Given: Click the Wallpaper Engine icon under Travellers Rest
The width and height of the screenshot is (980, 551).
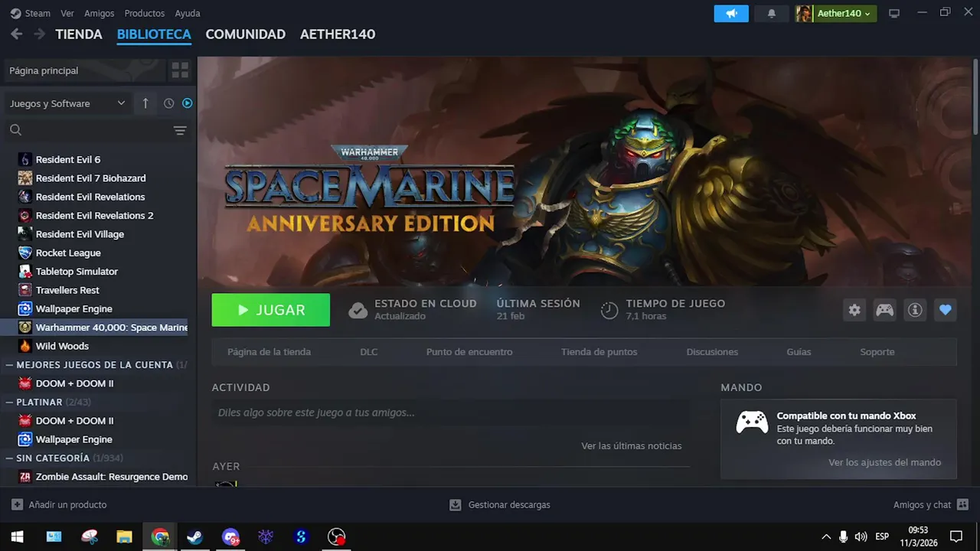Looking at the screenshot, I should point(25,308).
